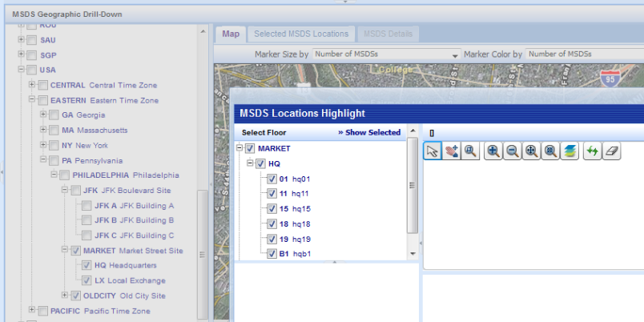Screen dimensions: 644x322
Task: Check the SGP country checkbox
Action: coord(31,55)
